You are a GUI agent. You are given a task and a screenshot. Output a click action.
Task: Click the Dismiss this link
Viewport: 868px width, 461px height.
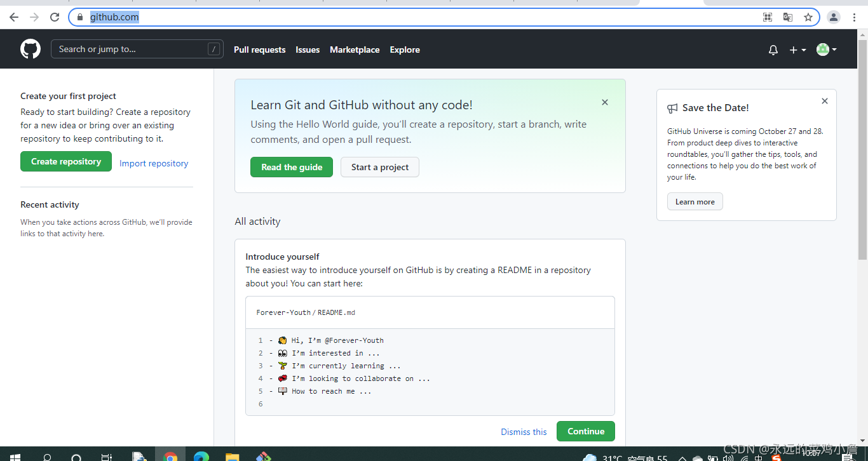click(524, 432)
